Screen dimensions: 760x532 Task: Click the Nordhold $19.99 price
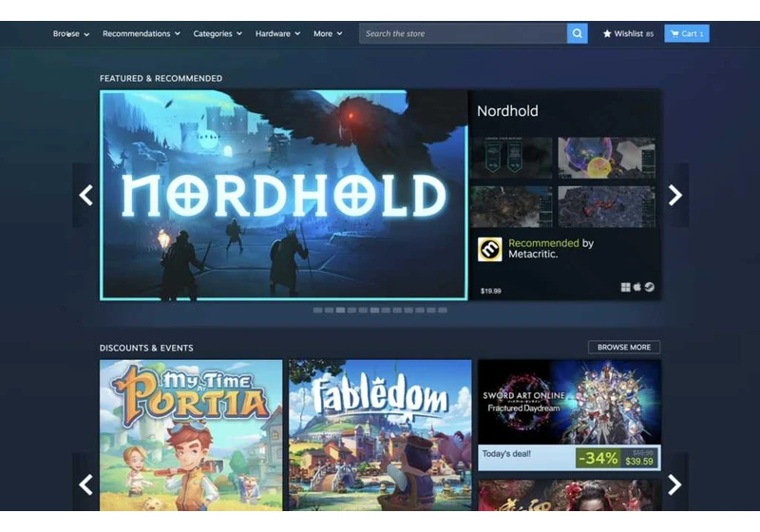coord(490,291)
